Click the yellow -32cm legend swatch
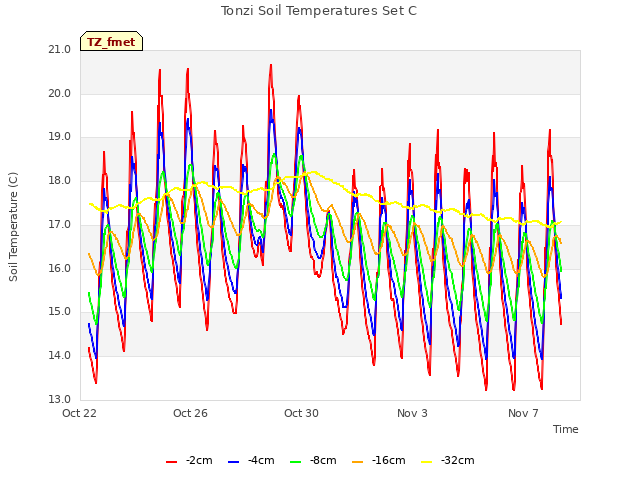This screenshot has width=640, height=480. 427,461
